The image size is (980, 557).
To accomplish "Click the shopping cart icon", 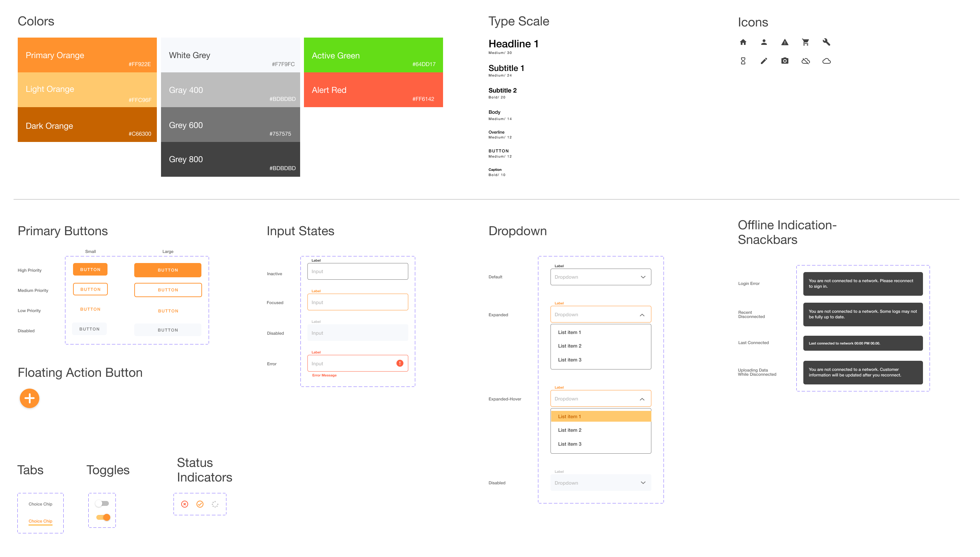I will click(x=805, y=42).
